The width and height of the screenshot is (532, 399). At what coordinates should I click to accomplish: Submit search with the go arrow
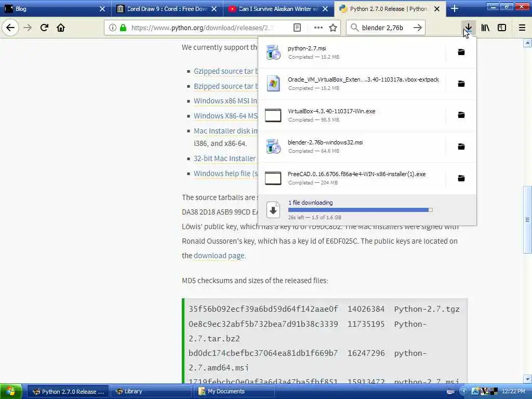point(417,28)
